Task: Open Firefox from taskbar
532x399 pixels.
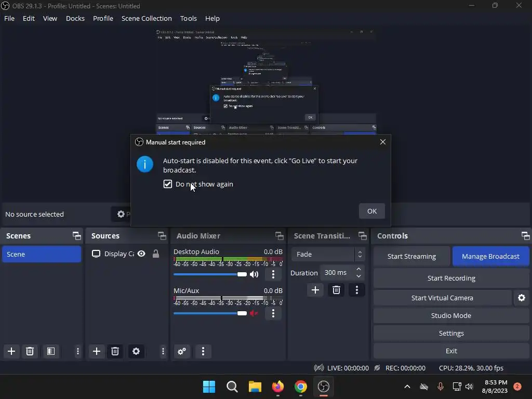Action: pyautogui.click(x=278, y=387)
